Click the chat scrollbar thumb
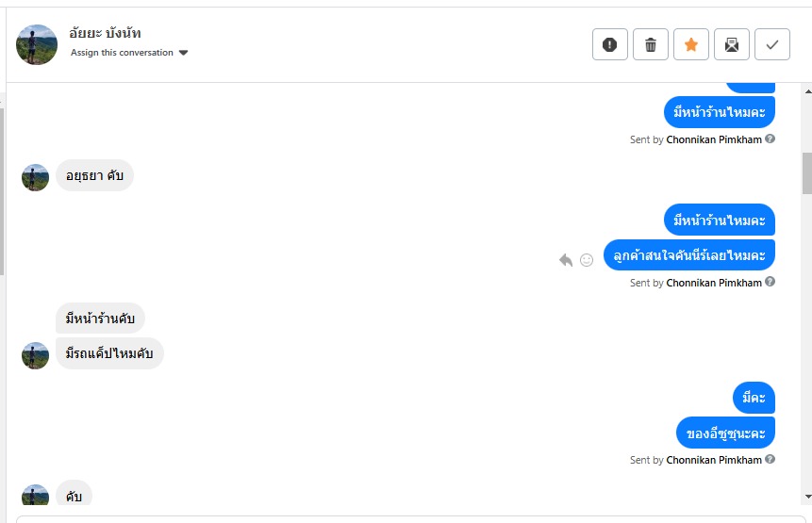812x523 pixels. coord(806,172)
